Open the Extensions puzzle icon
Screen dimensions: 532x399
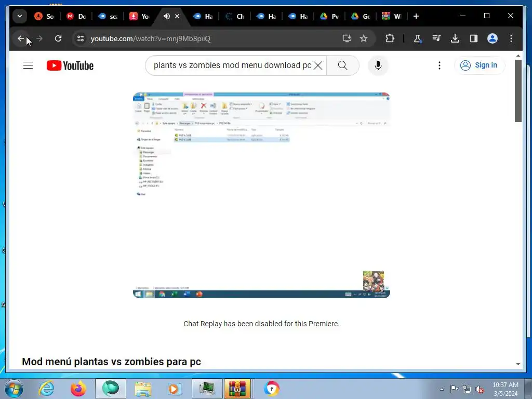(390, 38)
